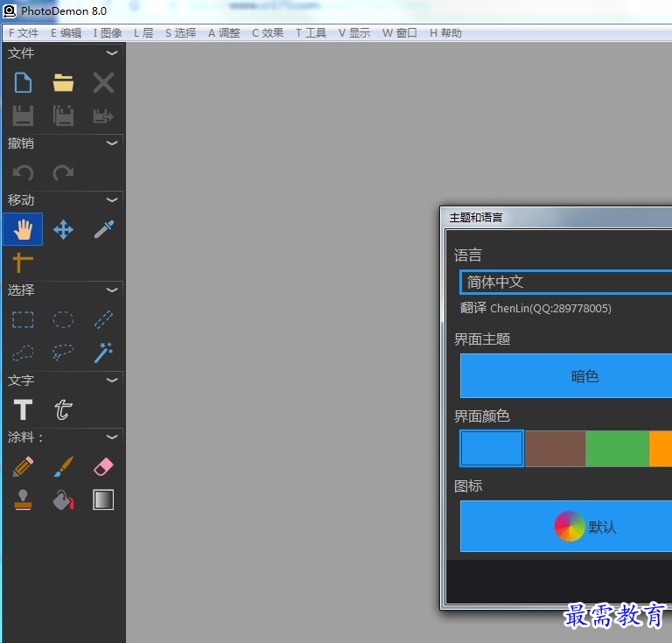Select the Move layer tool
Viewport: 672px width, 643px height.
(x=63, y=229)
